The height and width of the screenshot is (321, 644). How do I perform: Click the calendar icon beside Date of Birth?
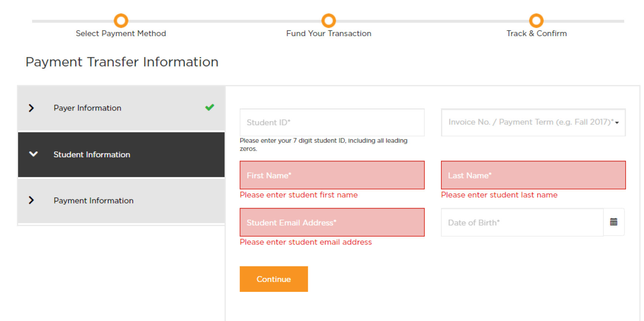coord(614,222)
